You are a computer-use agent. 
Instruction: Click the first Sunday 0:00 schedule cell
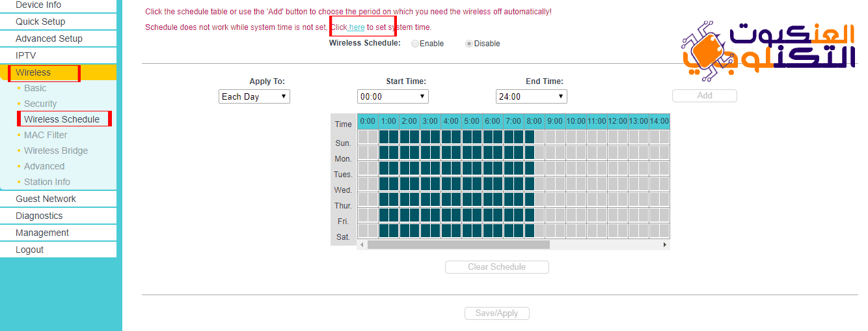(x=363, y=137)
